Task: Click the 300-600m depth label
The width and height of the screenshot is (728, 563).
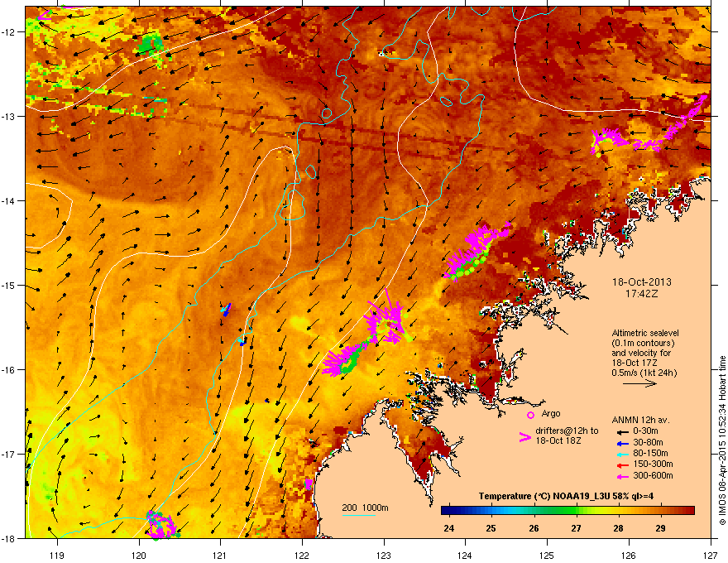Action: click(653, 475)
